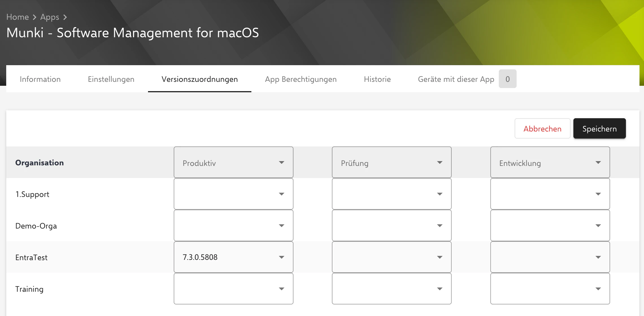Open EntraTest Prüfung version dropdown
This screenshot has width=644, height=316.
click(x=392, y=257)
